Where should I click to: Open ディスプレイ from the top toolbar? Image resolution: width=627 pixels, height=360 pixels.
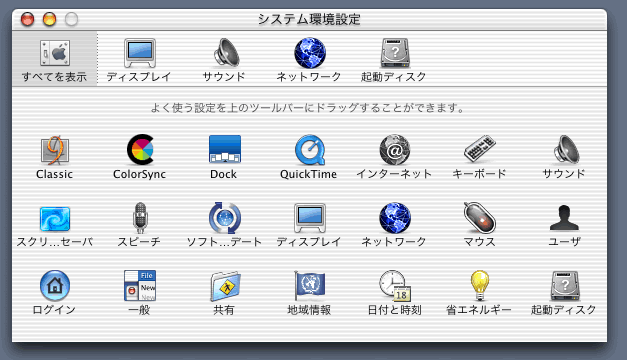click(x=140, y=53)
